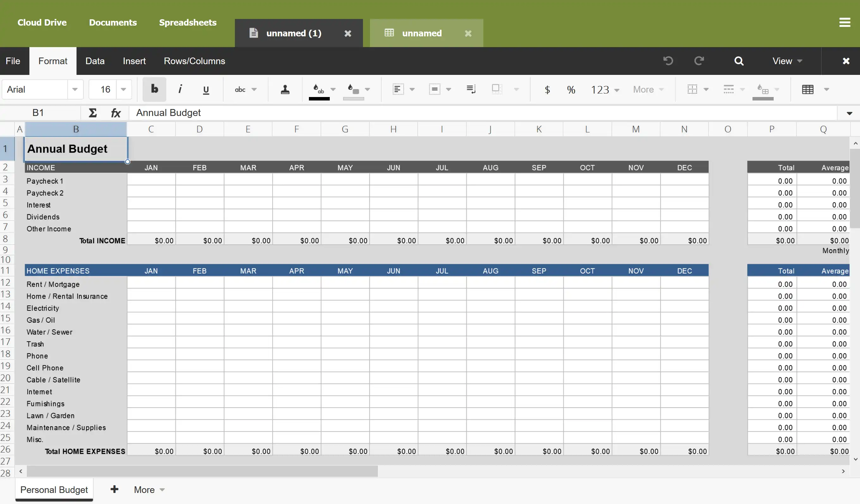Click the More sheets button
This screenshot has width=860, height=504.
click(x=149, y=489)
